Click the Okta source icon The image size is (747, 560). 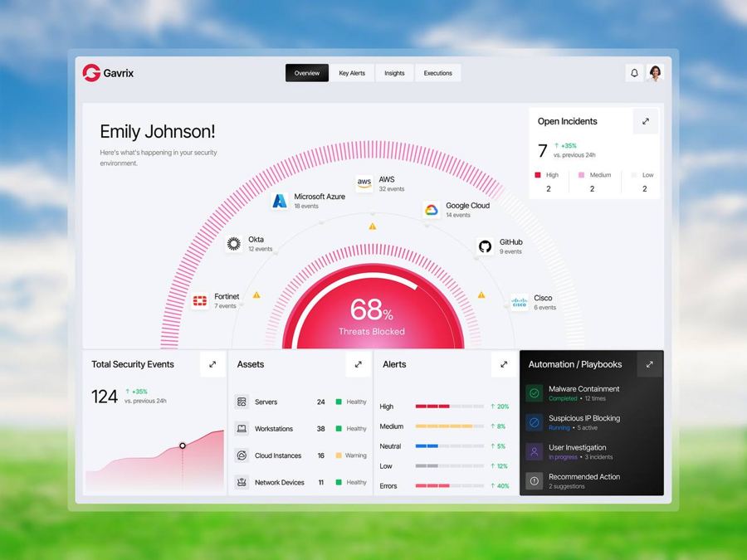[233, 244]
